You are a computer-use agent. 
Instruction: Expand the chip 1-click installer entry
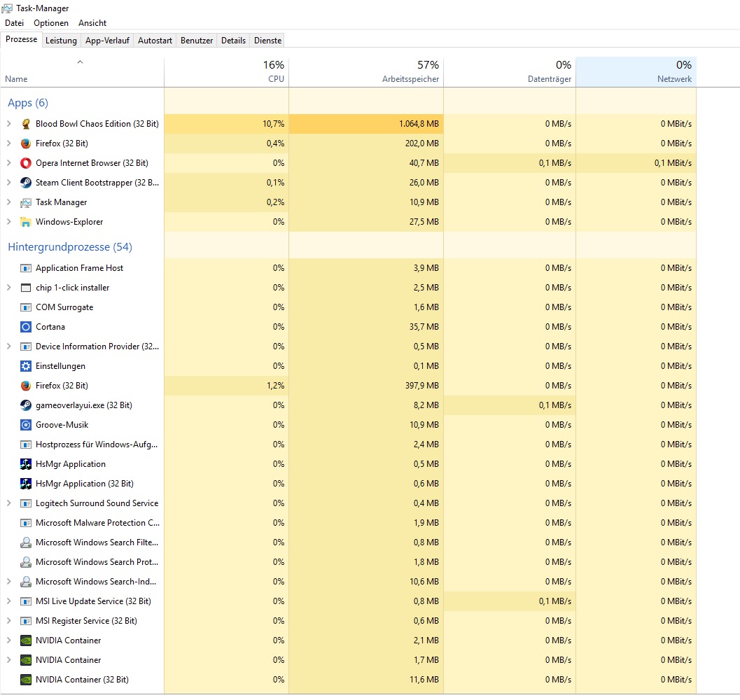coord(8,288)
